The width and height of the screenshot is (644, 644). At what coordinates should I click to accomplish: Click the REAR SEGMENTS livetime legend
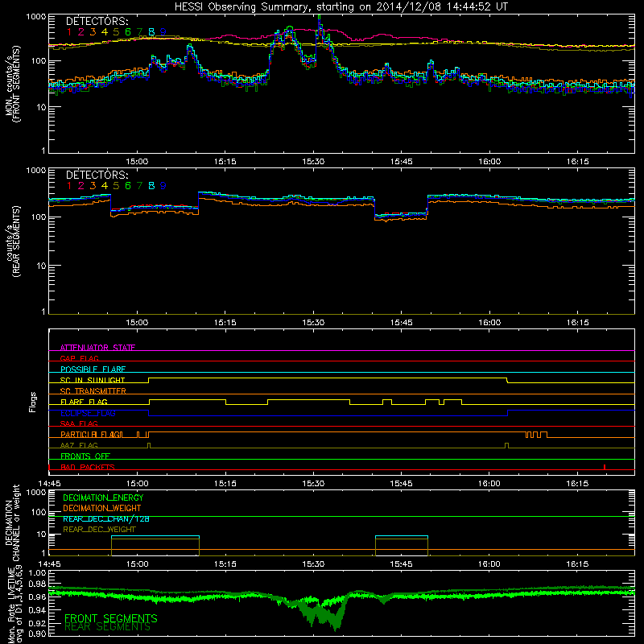coord(107,627)
